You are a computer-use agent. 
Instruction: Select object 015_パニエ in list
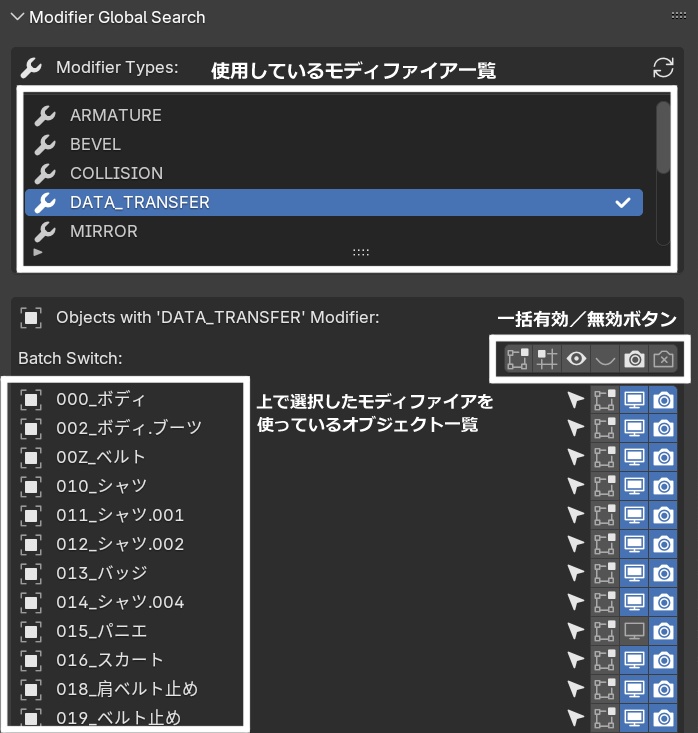click(101, 632)
